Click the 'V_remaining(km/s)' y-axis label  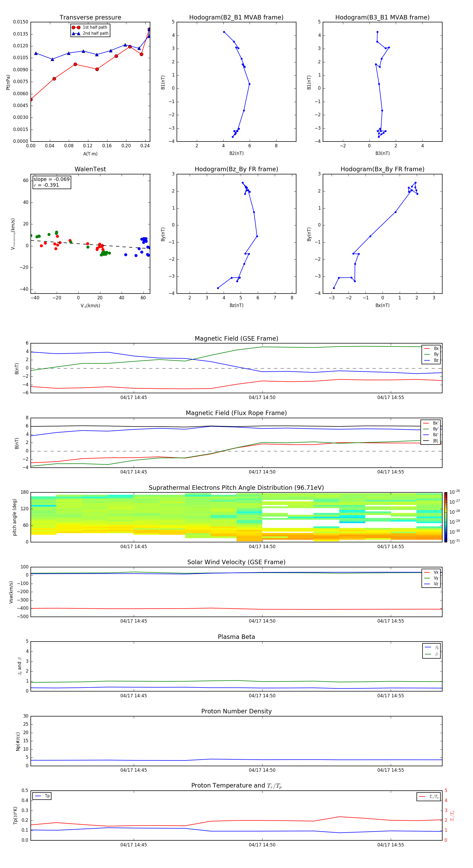[13, 234]
